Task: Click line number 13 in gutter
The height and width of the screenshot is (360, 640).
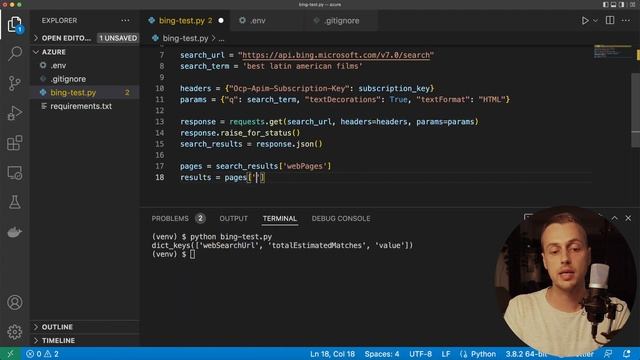Action: [160, 122]
